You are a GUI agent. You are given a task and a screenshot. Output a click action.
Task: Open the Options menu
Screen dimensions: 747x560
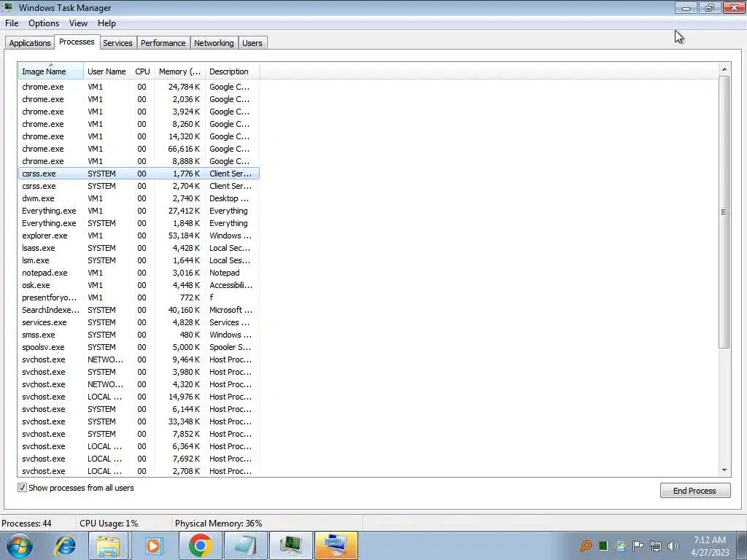click(x=44, y=23)
